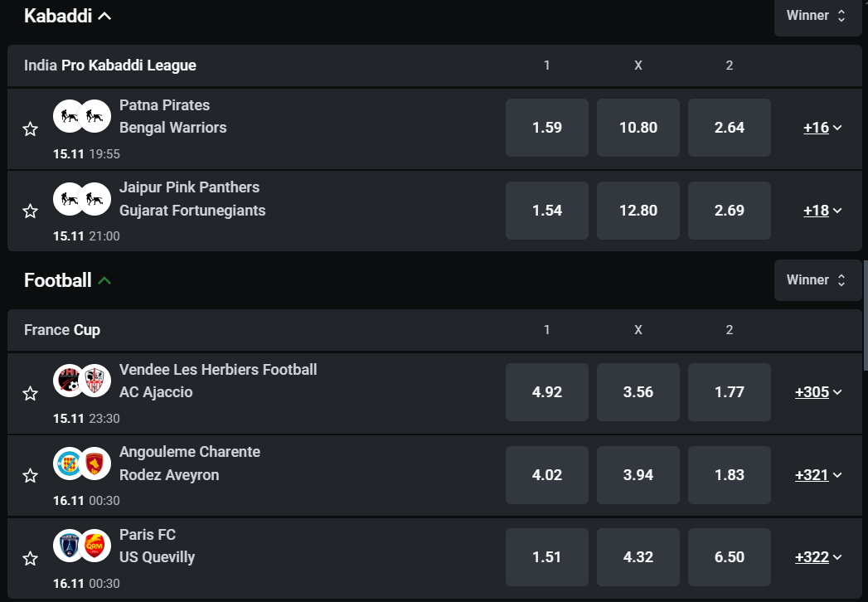The width and height of the screenshot is (868, 602).
Task: Click the AC Ajaccio team crest
Action: pyautogui.click(x=96, y=381)
